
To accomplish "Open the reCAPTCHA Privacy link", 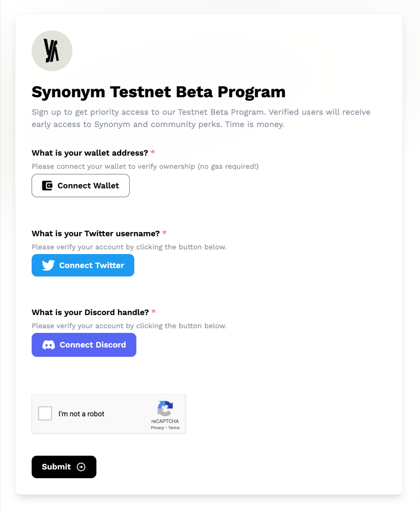I will coord(157,428).
